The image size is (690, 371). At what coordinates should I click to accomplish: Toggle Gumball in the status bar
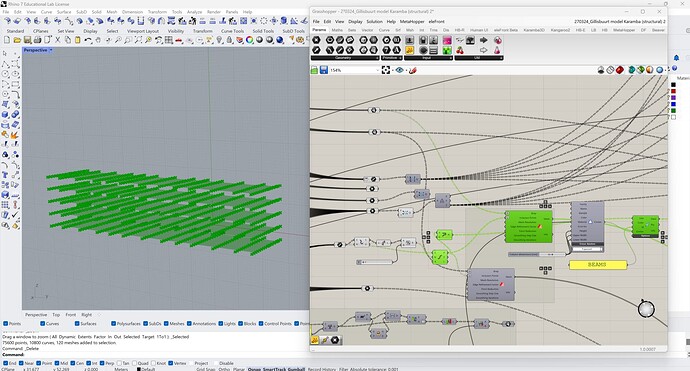point(296,369)
